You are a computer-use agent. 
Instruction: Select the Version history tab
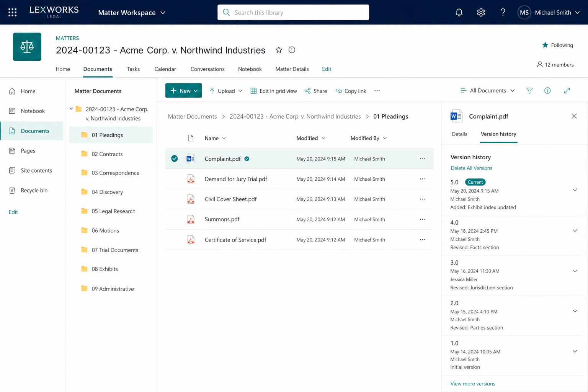click(498, 134)
